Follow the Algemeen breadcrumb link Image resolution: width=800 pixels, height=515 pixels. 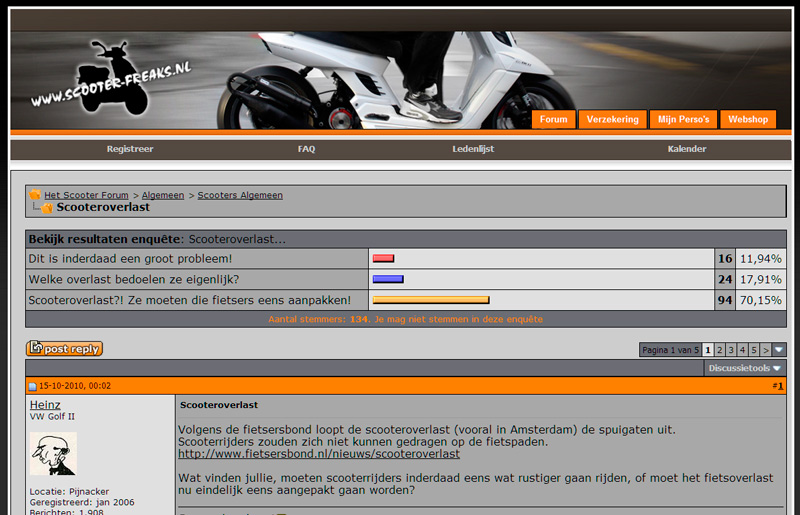[163, 195]
